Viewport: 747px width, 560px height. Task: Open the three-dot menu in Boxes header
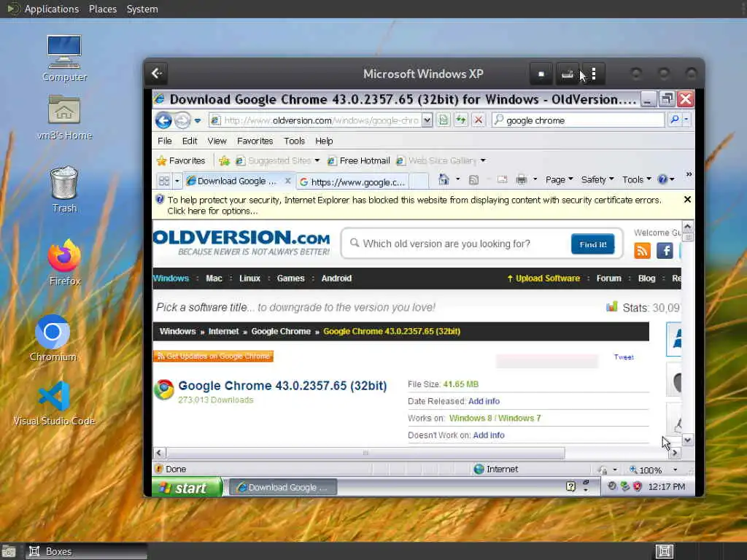click(594, 74)
